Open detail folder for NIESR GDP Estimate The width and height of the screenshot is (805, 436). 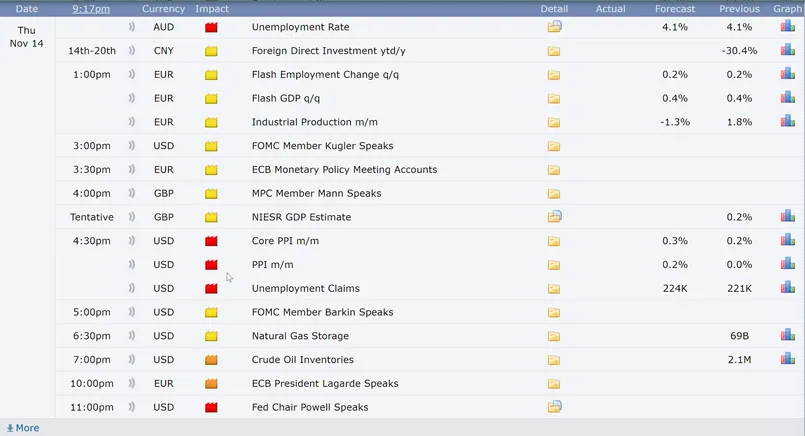point(554,217)
